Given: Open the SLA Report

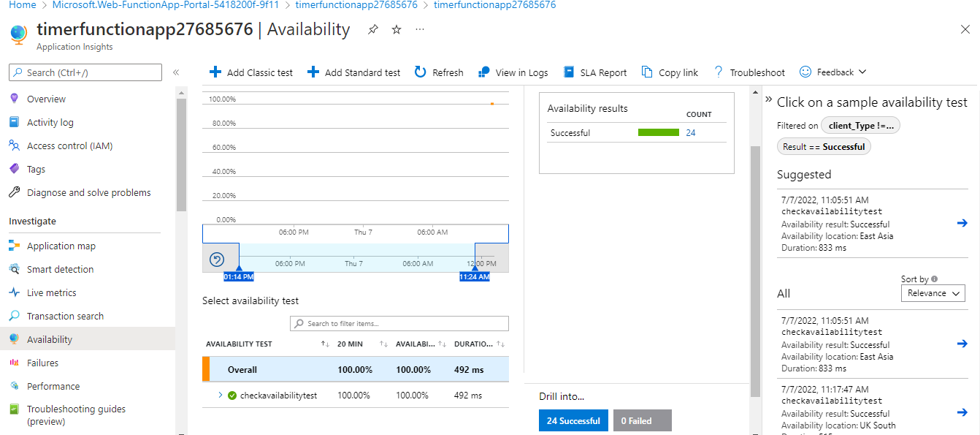Looking at the screenshot, I should point(595,72).
